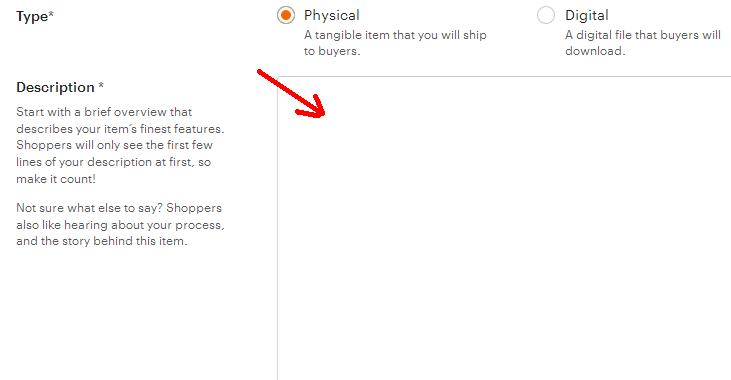Choose the Digital radio button

[546, 15]
